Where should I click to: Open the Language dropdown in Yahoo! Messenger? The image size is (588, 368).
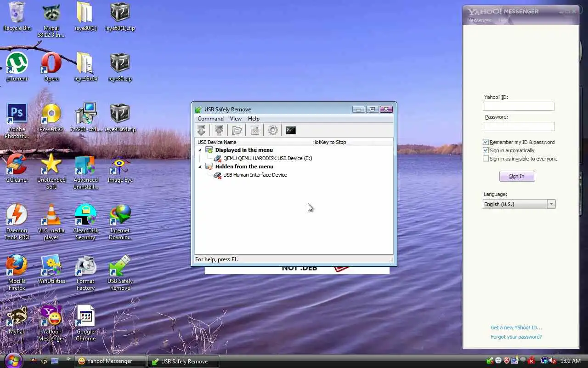coord(519,204)
